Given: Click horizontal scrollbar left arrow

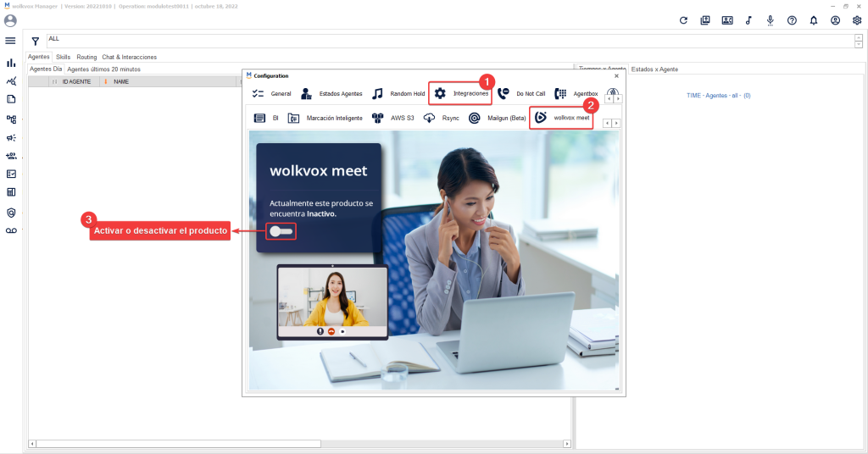Looking at the screenshot, I should click(x=32, y=444).
